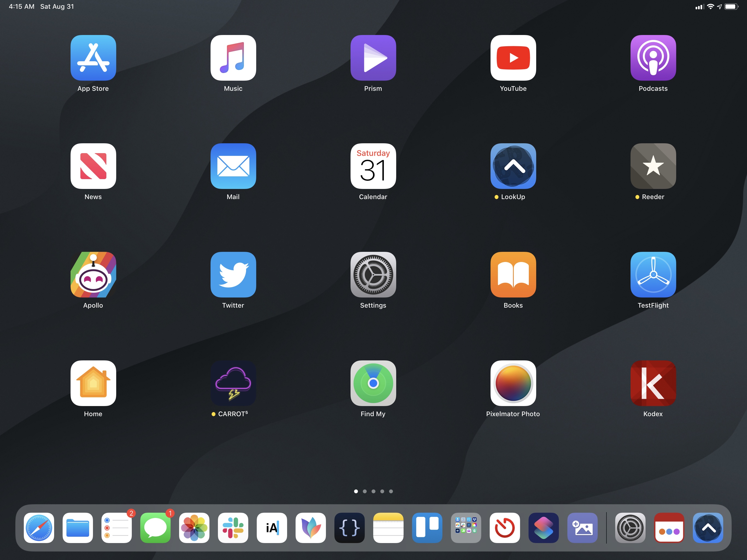Open the red timer app in dock

(x=505, y=528)
